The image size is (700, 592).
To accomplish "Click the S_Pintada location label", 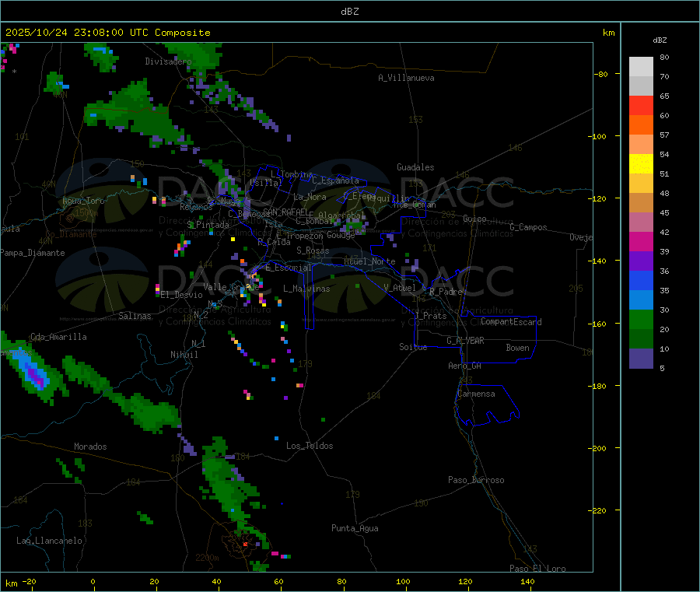I will (208, 225).
